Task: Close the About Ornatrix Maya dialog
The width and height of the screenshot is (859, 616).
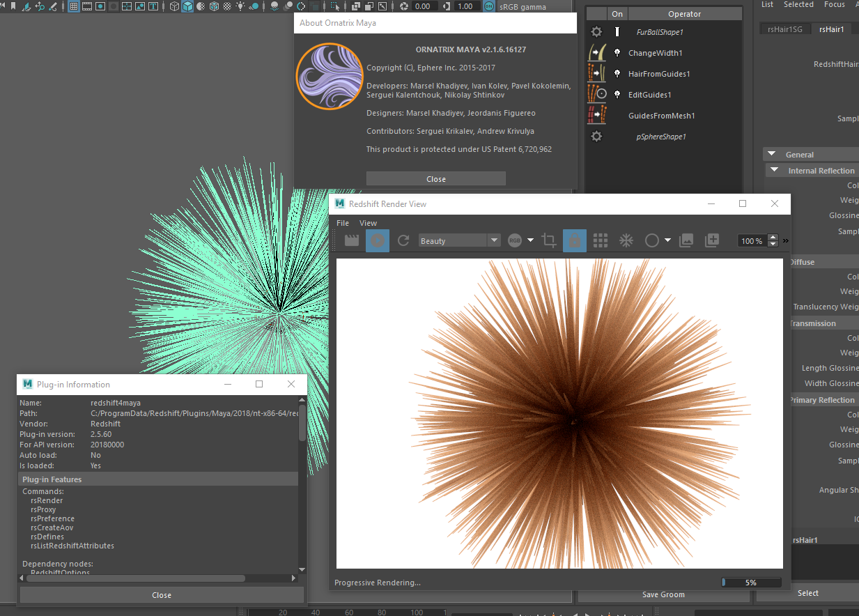Action: coord(436,179)
